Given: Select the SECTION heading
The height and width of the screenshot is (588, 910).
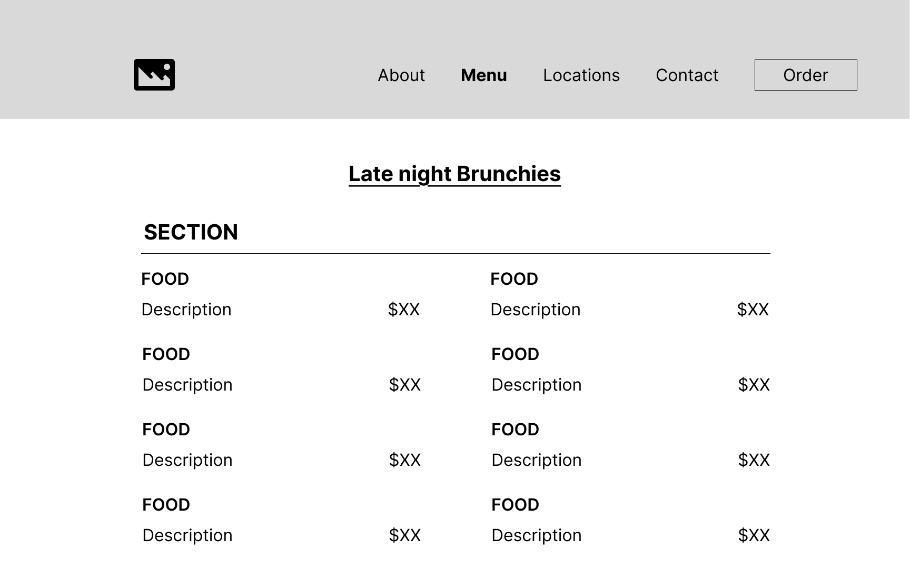Looking at the screenshot, I should [191, 232].
